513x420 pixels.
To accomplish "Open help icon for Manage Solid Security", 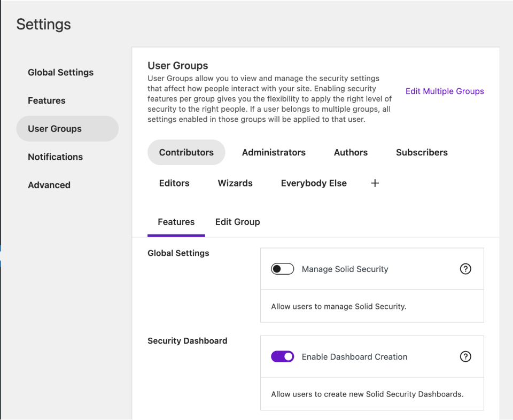I will pos(465,269).
